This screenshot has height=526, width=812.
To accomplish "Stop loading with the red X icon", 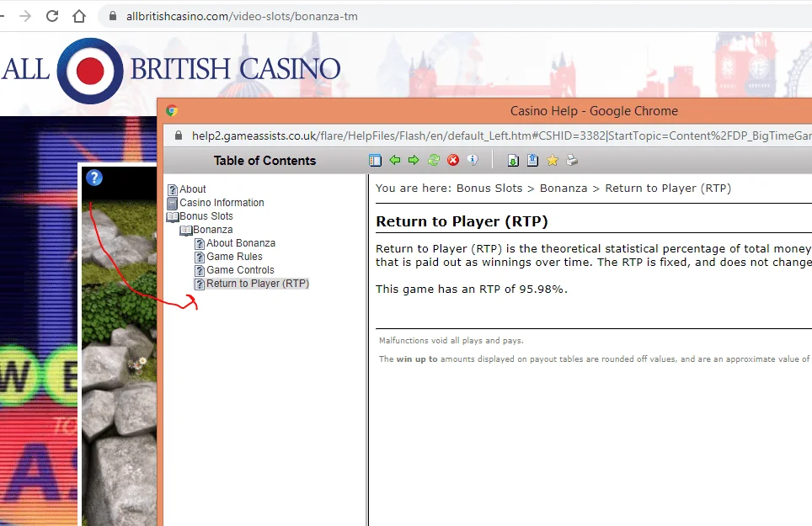I will (x=453, y=161).
